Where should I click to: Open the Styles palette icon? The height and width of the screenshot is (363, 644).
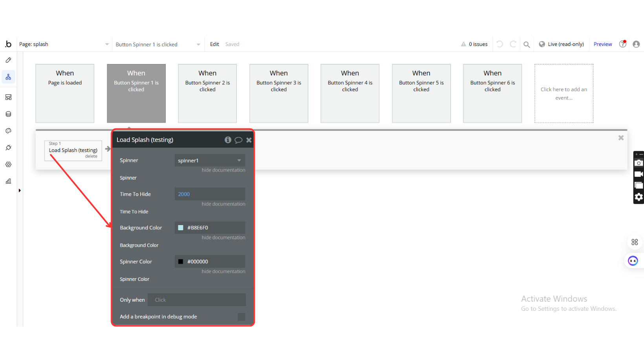pyautogui.click(x=8, y=131)
